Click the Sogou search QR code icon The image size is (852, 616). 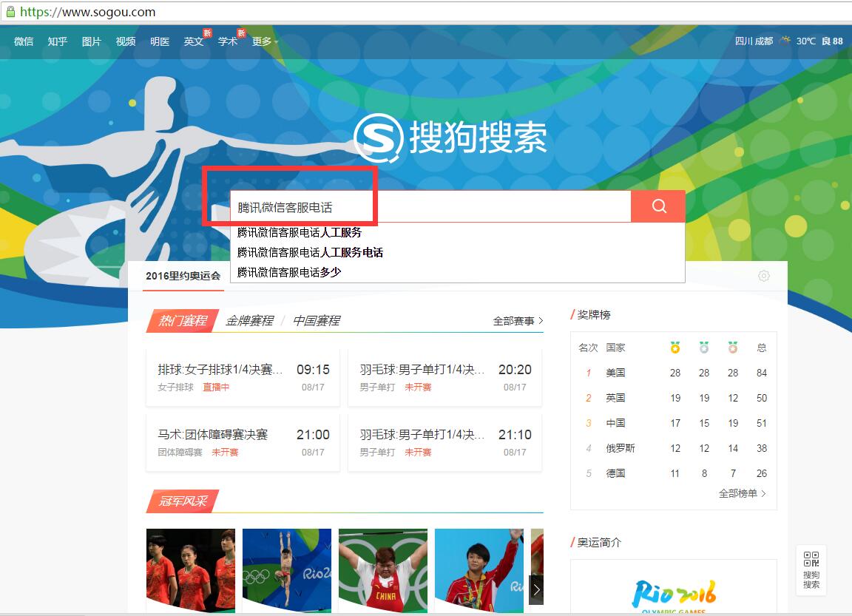[811, 559]
